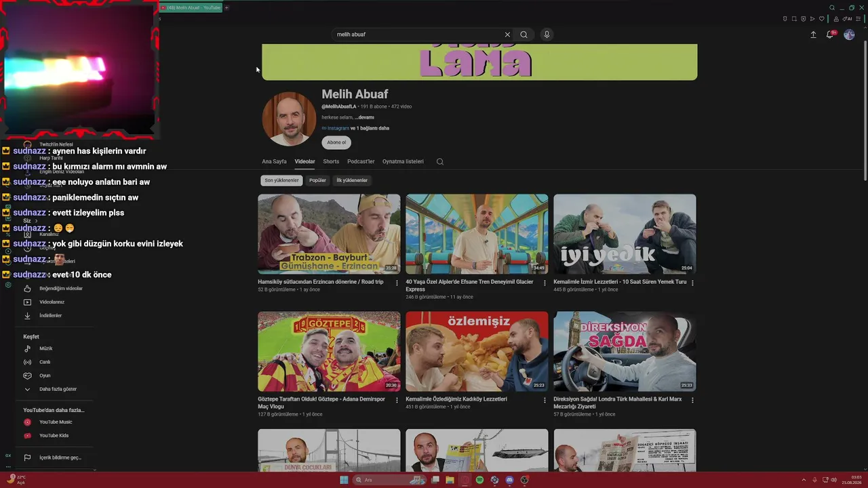Select the Melih Abuaf browser tab
This screenshot has width=868, height=488.
pos(191,7)
